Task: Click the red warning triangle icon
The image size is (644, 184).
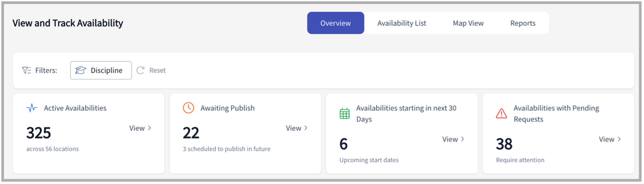Action: point(502,114)
